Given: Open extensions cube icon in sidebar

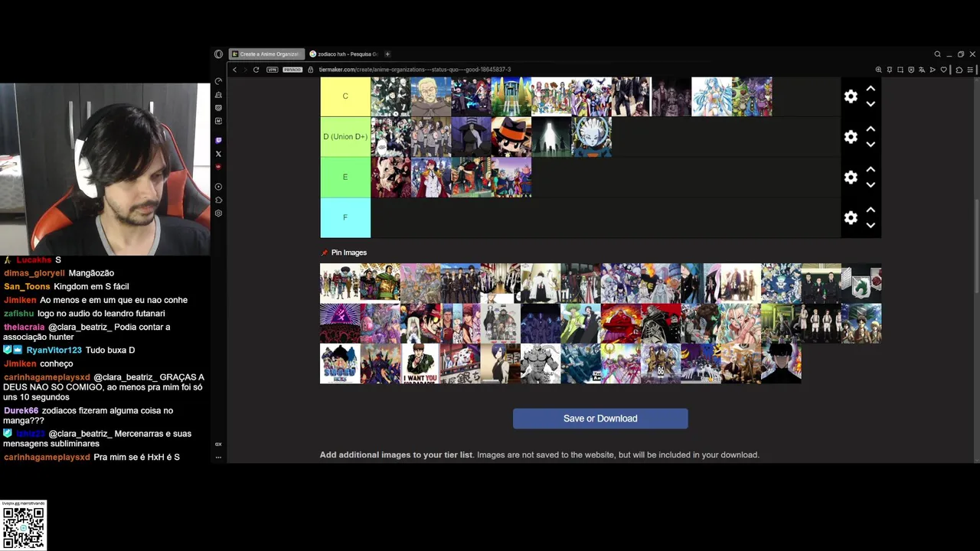Looking at the screenshot, I should tap(218, 201).
